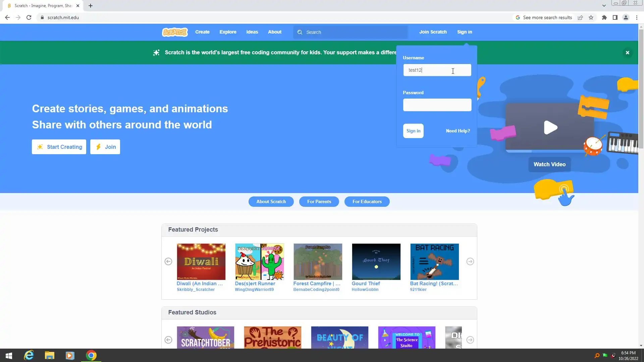Focus the Password input field
Image resolution: width=644 pixels, height=362 pixels.
point(437,105)
